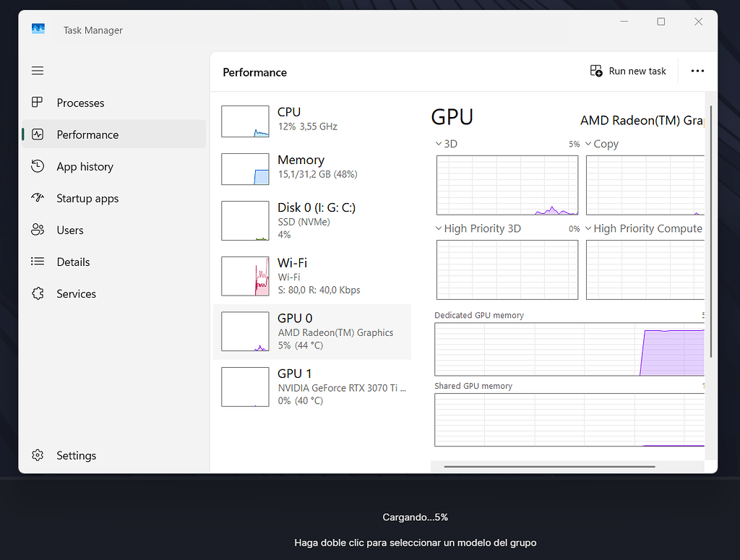This screenshot has height=560, width=740.
Task: Select Memory 15,1/31,2 GB entry
Action: [312, 168]
